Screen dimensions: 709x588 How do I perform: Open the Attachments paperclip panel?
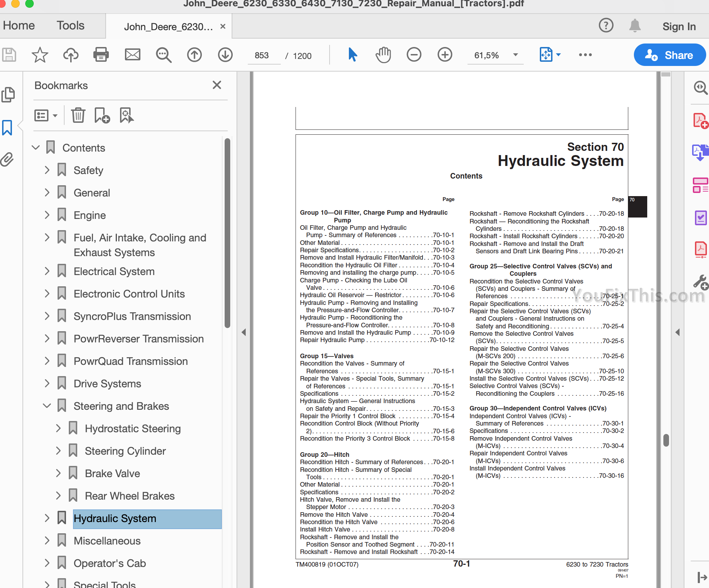(x=7, y=160)
